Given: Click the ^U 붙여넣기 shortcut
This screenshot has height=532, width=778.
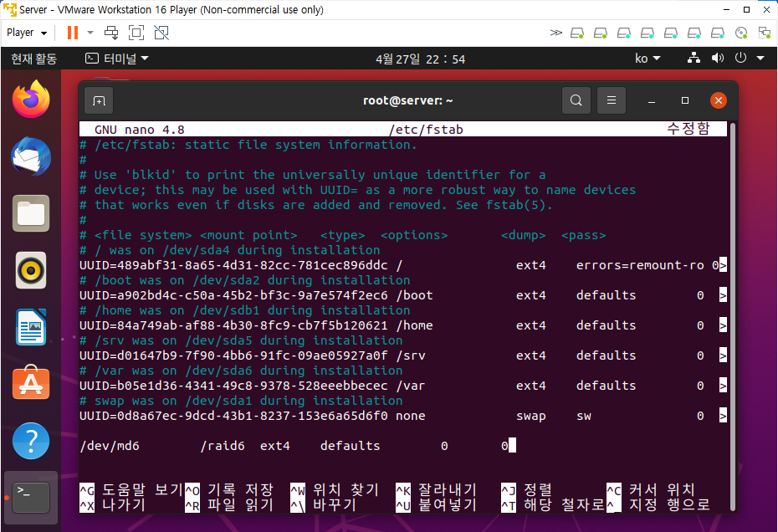Looking at the screenshot, I should (x=437, y=504).
